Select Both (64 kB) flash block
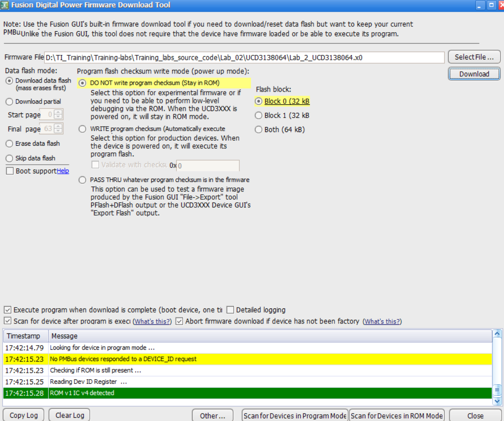Screen dimensions: 504x421 tap(259, 130)
